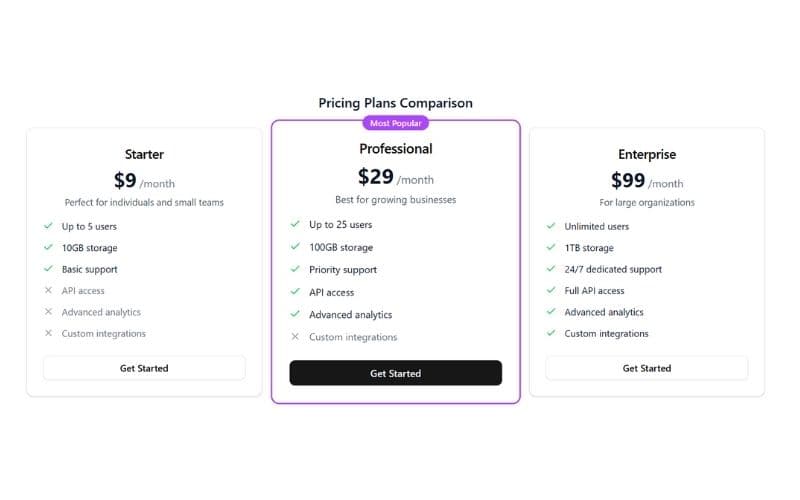Click the purple Most Popular badge
The height and width of the screenshot is (500, 800).
click(x=395, y=123)
